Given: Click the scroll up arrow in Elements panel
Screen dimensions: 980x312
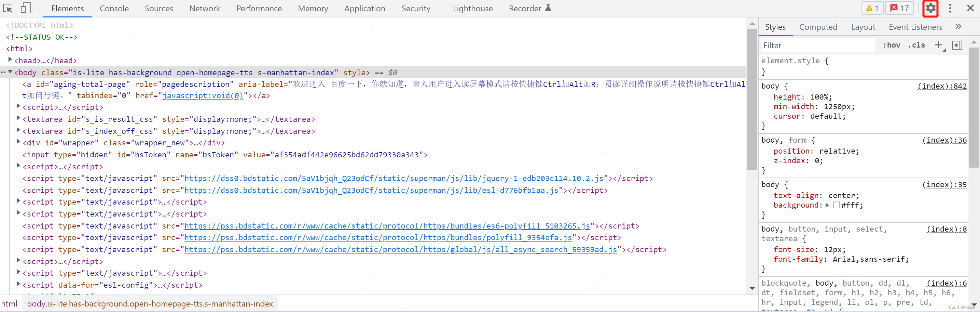Looking at the screenshot, I should (752, 24).
